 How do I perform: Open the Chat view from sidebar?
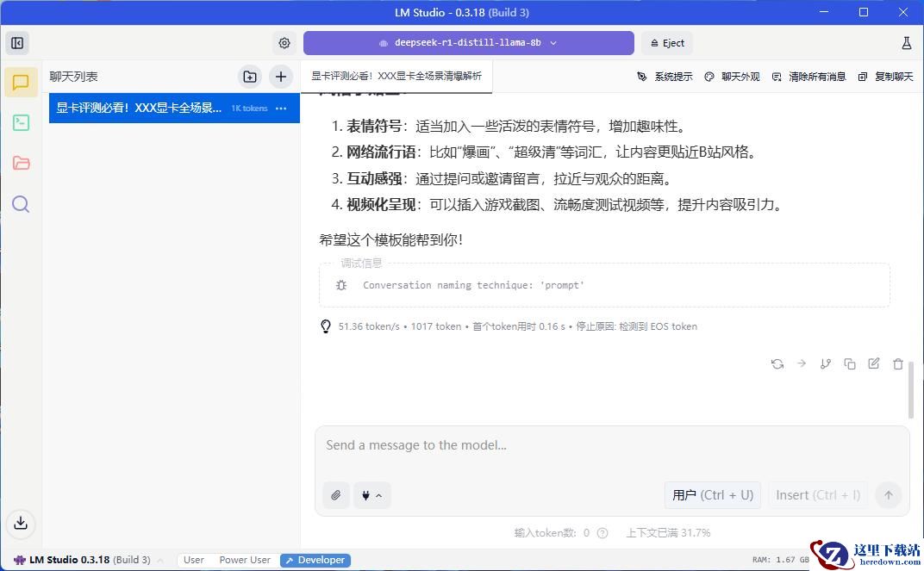(x=22, y=82)
